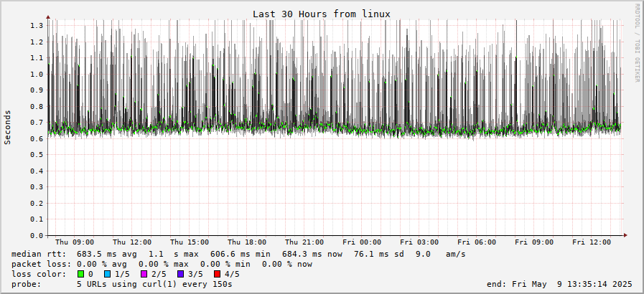
Task: Click the "0.00 % now" packet loss value
Action: tap(287, 264)
